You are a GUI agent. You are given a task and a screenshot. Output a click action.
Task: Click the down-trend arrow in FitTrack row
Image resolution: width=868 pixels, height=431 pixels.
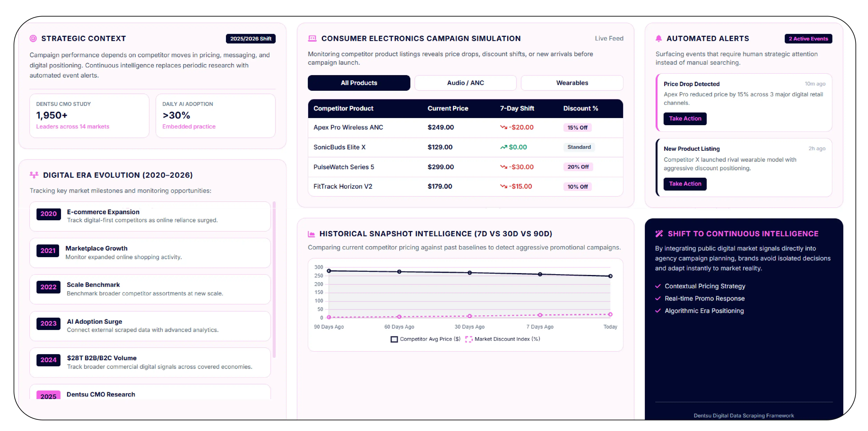coord(503,186)
